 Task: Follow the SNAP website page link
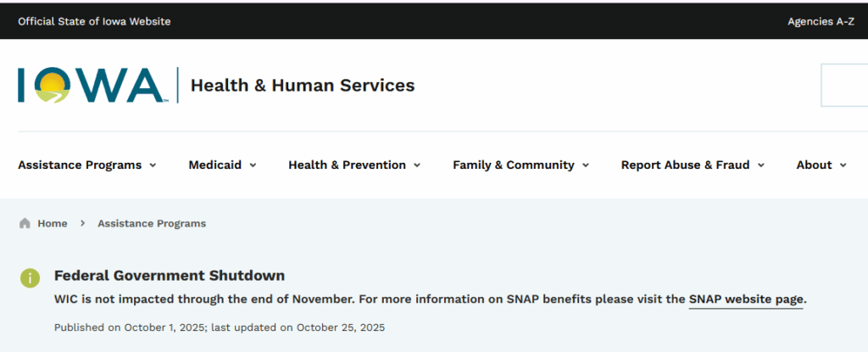coord(746,299)
